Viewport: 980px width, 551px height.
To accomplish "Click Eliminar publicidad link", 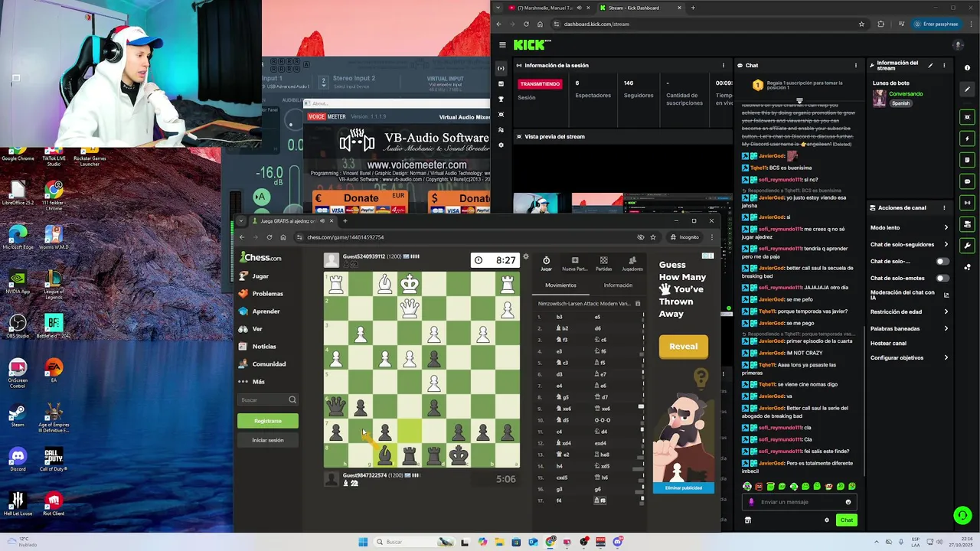I will pyautogui.click(x=683, y=487).
